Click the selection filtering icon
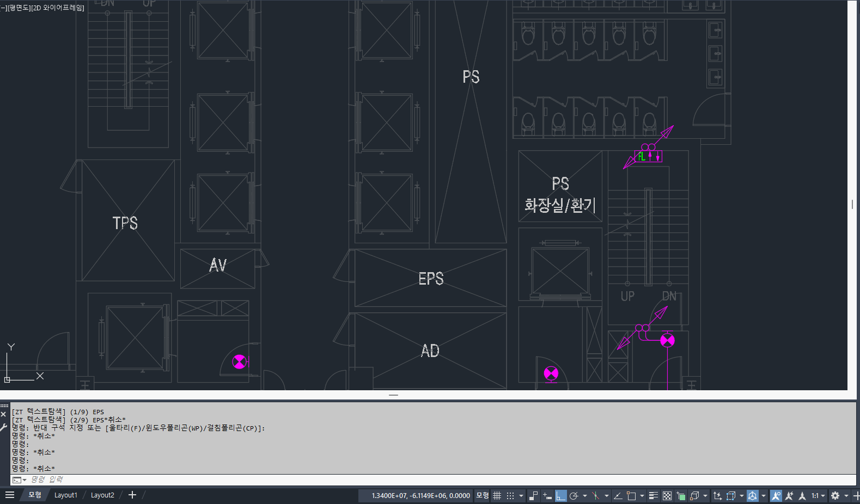The image size is (860, 504). coord(731,496)
